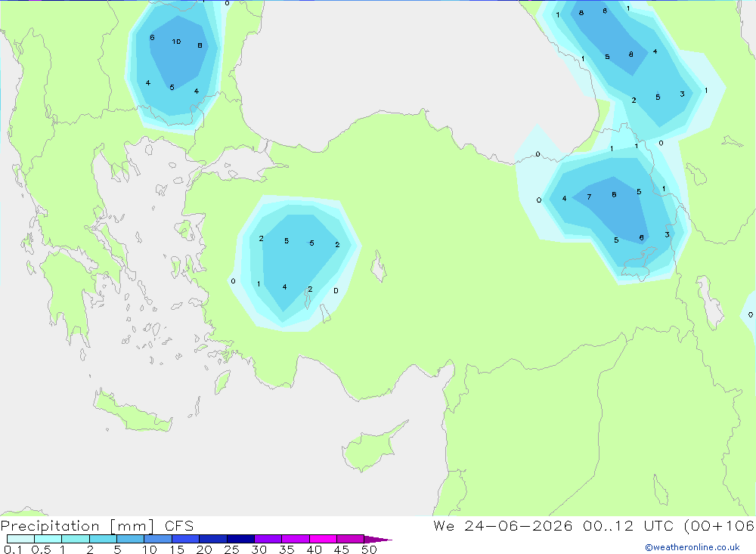
Task: Click the '7' value in eastern Turkey
Action: click(x=589, y=197)
